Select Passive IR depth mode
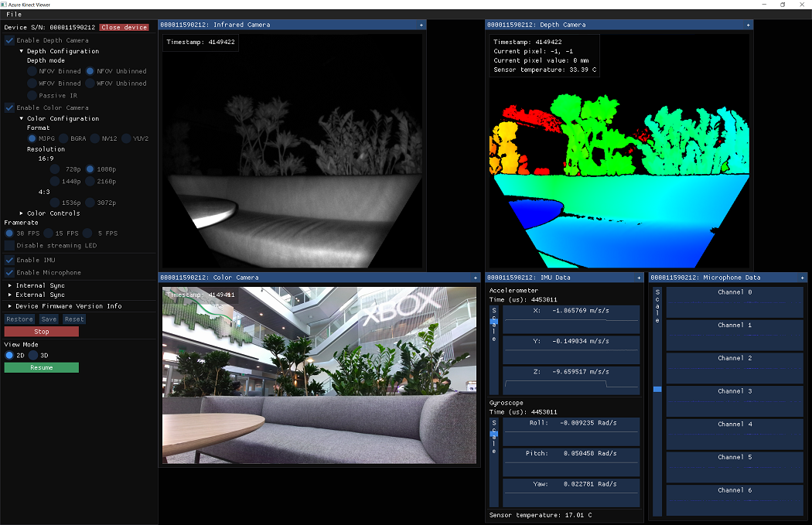Screen dimensions: 812x525 pyautogui.click(x=32, y=96)
